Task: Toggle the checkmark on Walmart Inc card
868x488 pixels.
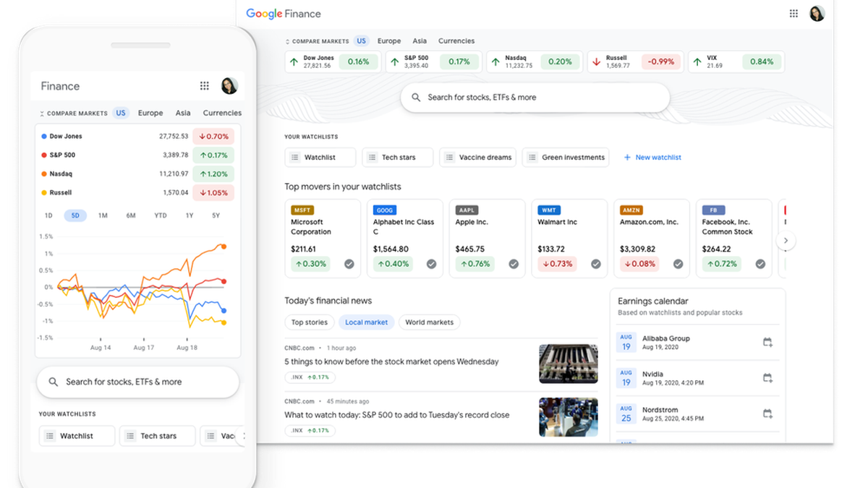Action: point(596,265)
